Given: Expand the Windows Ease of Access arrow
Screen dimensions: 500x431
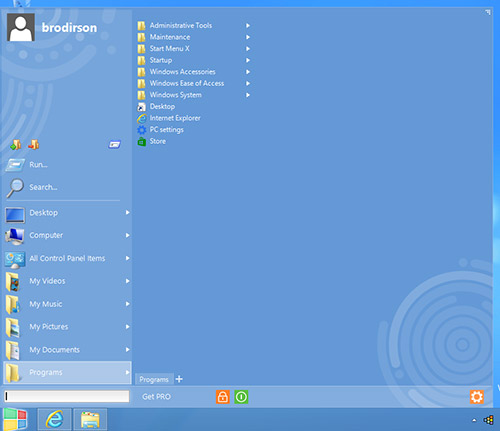Looking at the screenshot, I should [248, 83].
